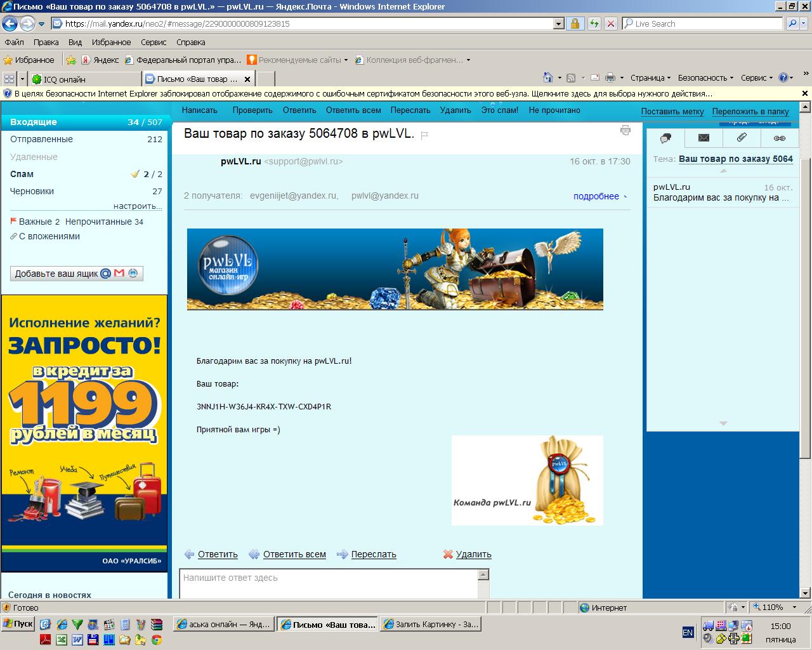The height and width of the screenshot is (650, 812).
Task: Go back with the browser Back arrow
Action: tap(10, 24)
